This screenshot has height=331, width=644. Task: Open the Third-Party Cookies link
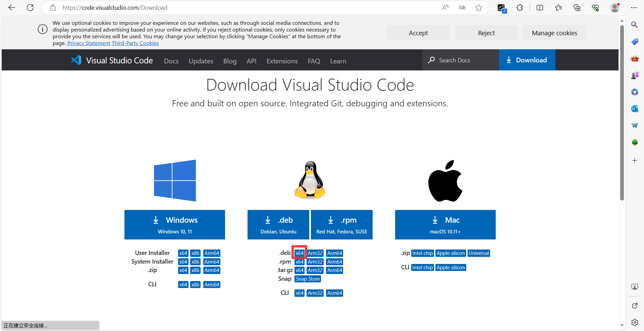135,43
